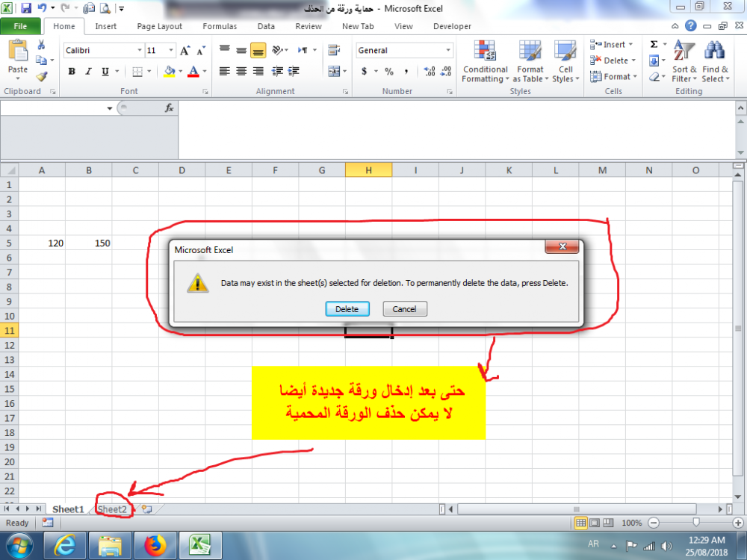747x560 pixels.
Task: Toggle Align Text Right
Action: pyautogui.click(x=258, y=72)
